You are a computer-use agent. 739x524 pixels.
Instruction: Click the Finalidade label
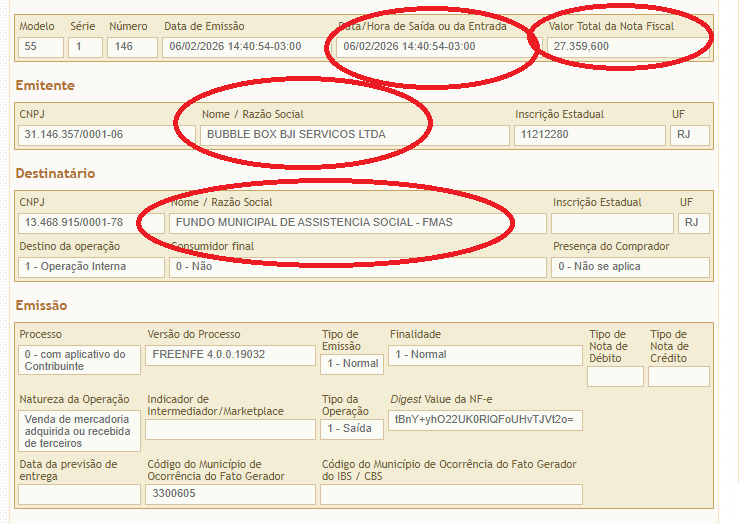click(415, 335)
